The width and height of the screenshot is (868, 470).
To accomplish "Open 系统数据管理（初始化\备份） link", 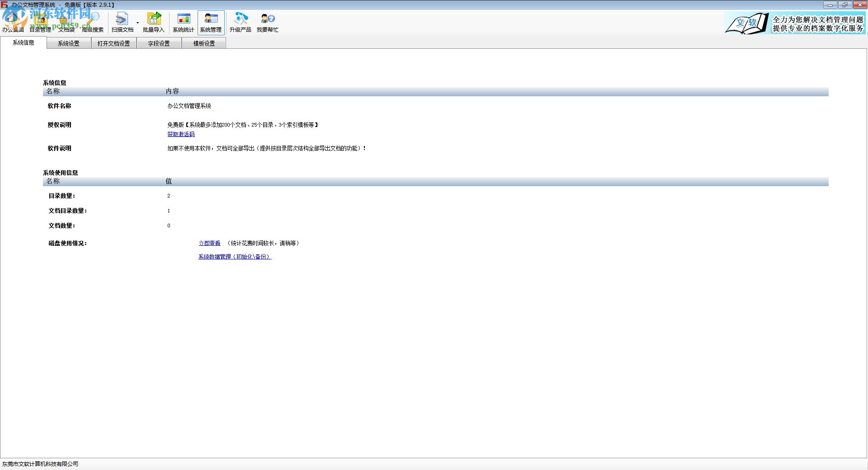I will [x=235, y=257].
